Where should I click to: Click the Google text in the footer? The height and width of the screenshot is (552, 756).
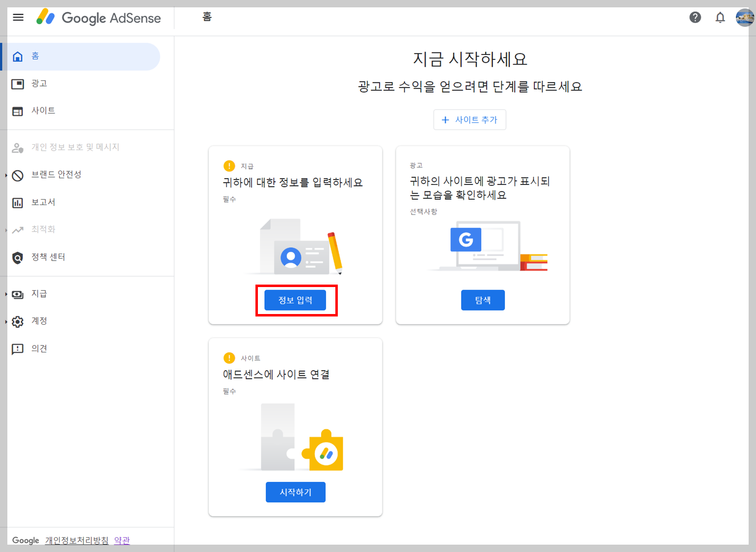pos(25,540)
